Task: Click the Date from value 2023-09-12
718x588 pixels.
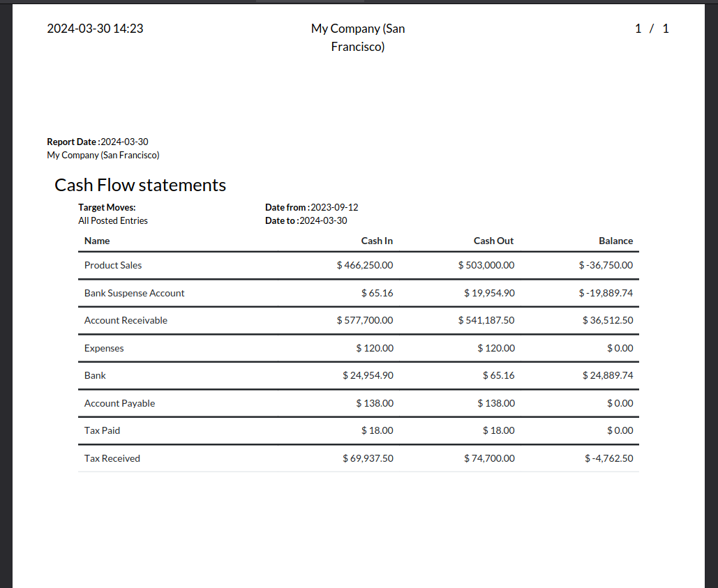Action: [334, 207]
